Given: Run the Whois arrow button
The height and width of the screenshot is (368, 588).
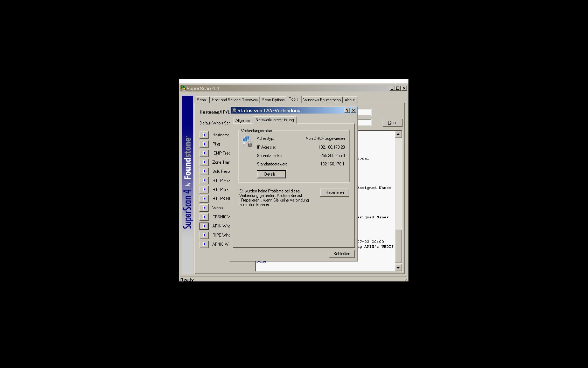Looking at the screenshot, I should click(204, 208).
